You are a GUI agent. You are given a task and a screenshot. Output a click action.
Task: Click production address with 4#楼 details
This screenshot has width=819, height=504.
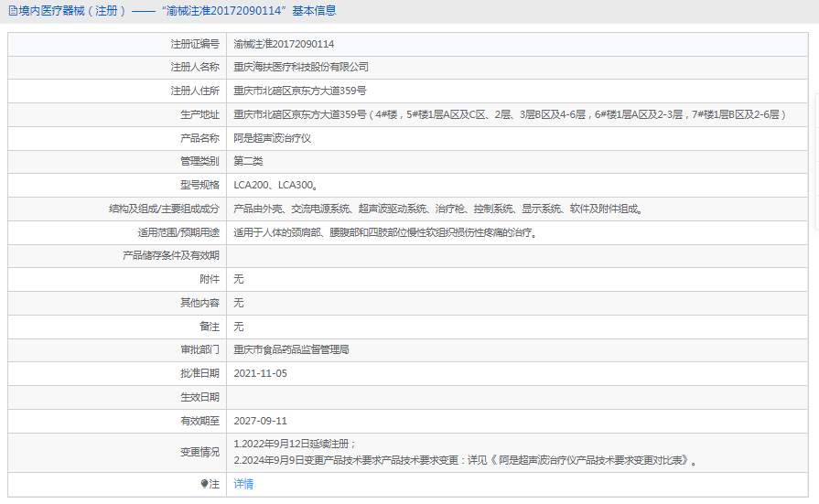[510, 114]
